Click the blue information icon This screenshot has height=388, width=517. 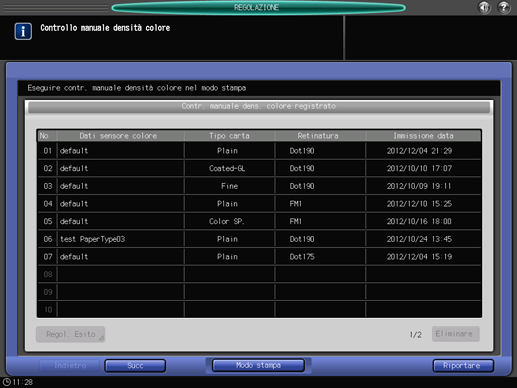point(23,31)
